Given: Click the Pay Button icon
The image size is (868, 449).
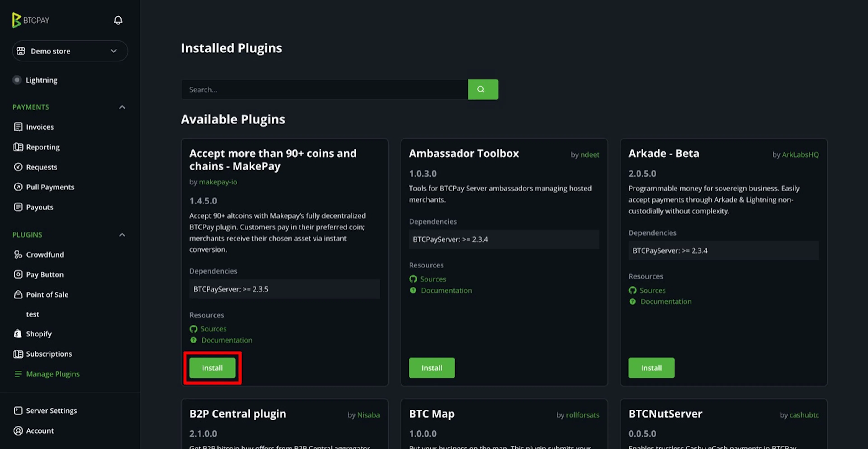Looking at the screenshot, I should coord(18,274).
